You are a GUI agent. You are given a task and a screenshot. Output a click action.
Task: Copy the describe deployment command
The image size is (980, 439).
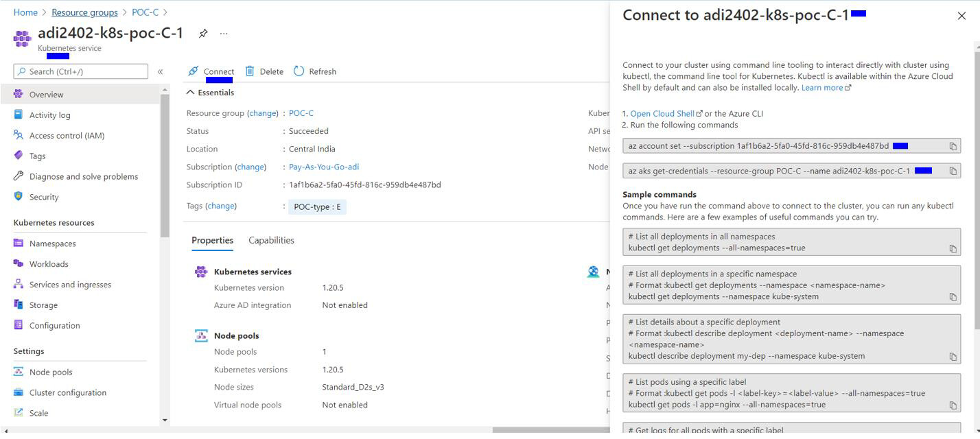(x=953, y=357)
